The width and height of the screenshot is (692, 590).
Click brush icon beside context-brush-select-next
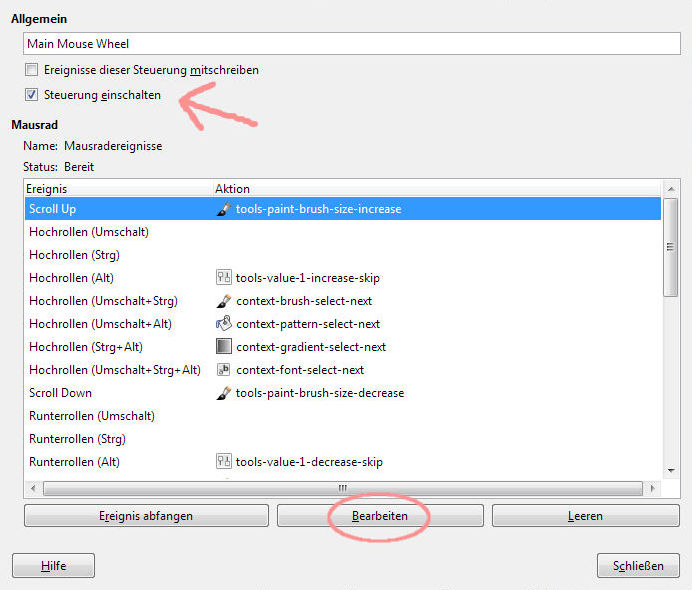click(x=224, y=301)
